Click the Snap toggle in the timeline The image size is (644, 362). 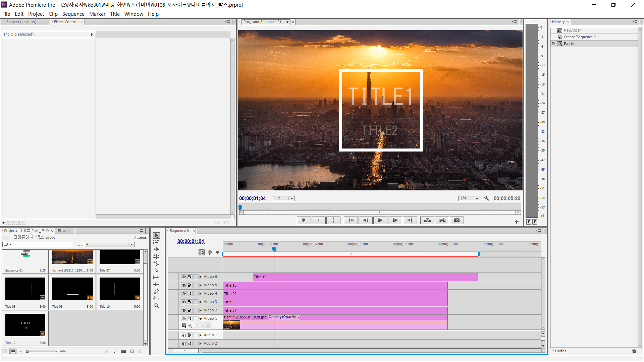tap(201, 253)
